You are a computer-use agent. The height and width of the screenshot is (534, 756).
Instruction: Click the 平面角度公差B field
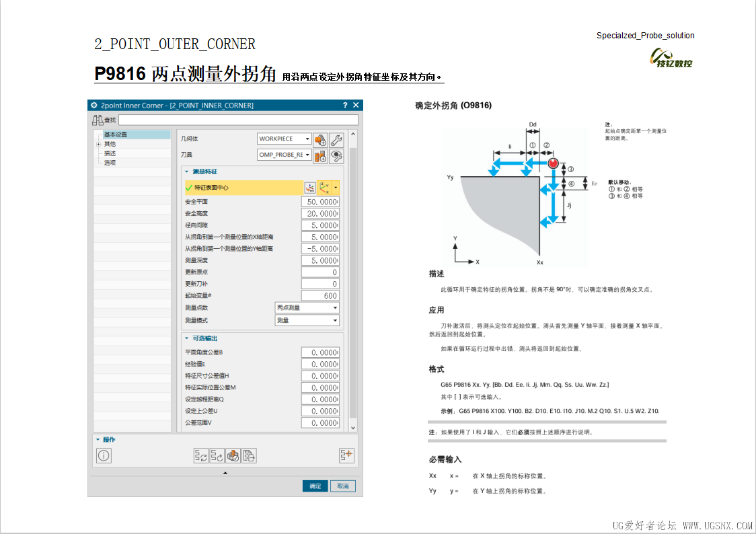point(320,352)
